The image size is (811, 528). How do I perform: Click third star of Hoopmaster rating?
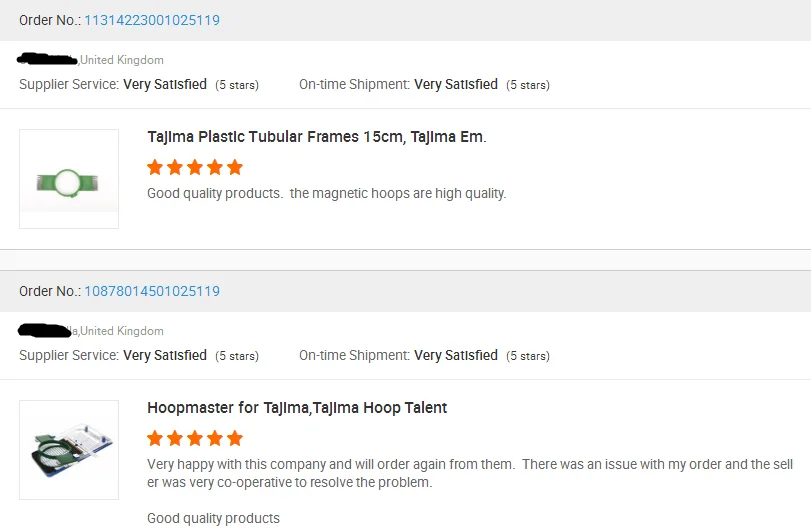click(195, 438)
